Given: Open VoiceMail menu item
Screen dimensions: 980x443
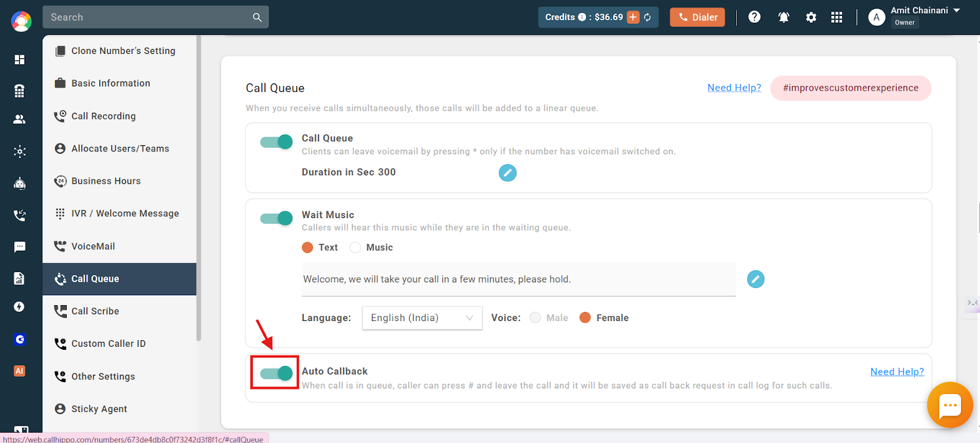Looking at the screenshot, I should [119, 246].
